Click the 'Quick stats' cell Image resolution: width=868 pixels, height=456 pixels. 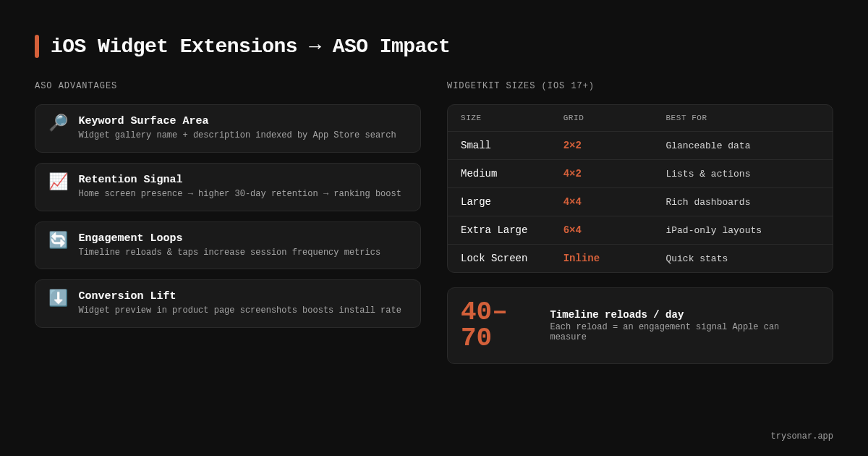(x=697, y=258)
